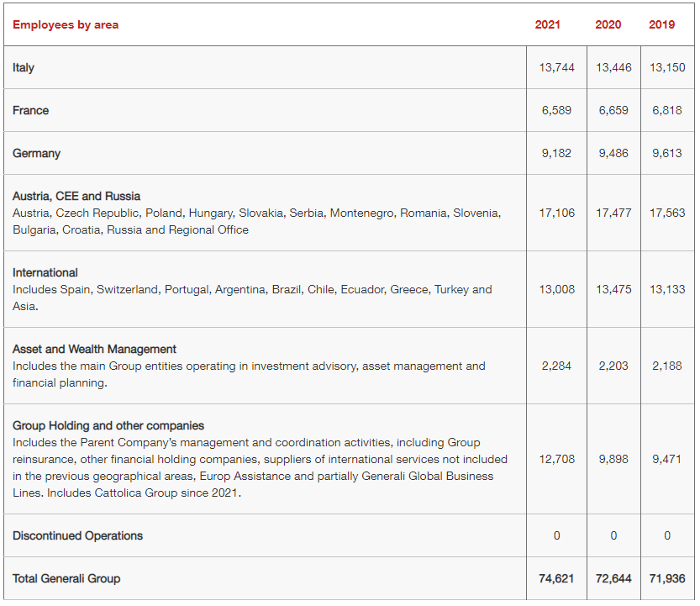Image resolution: width=700 pixels, height=606 pixels.
Task: Select Discontinued Operations' 2019 value 0
Action: tap(667, 535)
